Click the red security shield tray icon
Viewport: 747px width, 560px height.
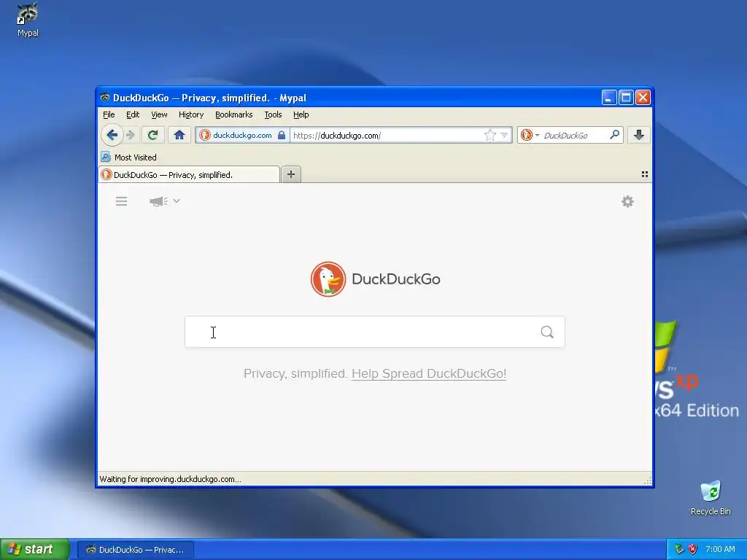(x=693, y=550)
